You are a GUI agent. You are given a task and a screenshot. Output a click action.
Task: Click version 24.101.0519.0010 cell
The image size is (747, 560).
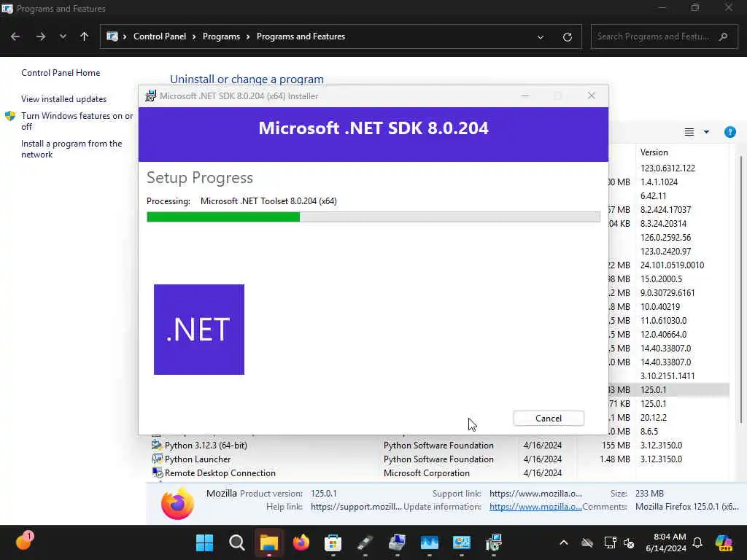pos(672,265)
